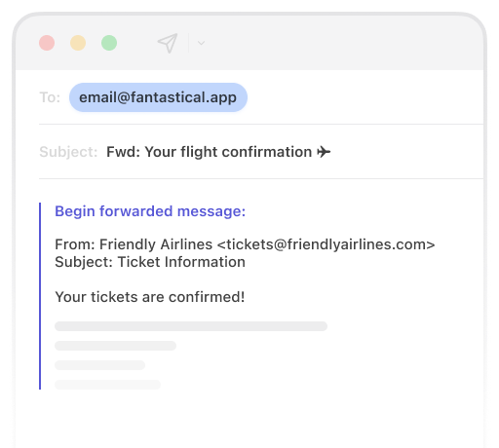
Task: Click the Your tickets are confirmed text
Action: pyautogui.click(x=150, y=297)
